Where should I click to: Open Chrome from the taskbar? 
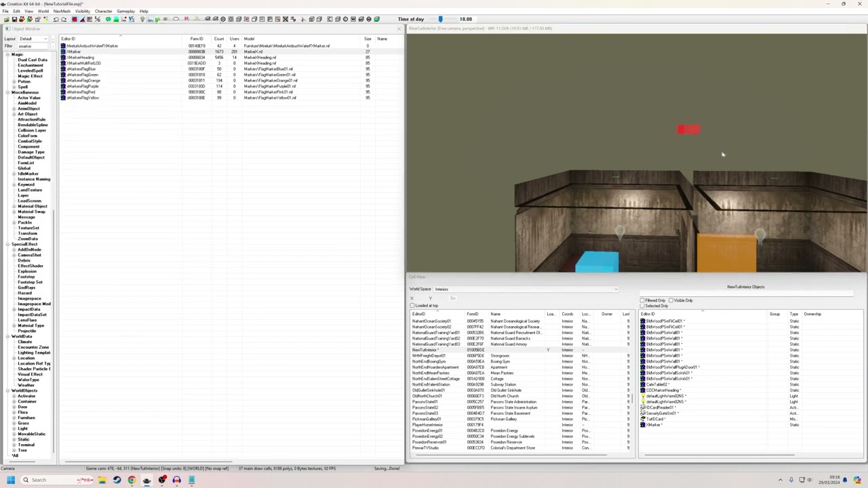132,480
